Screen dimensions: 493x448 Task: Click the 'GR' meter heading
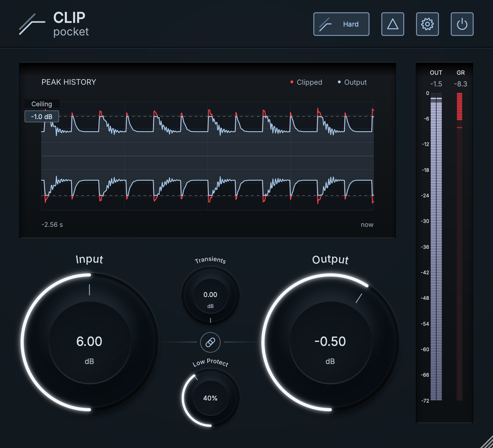pyautogui.click(x=460, y=73)
